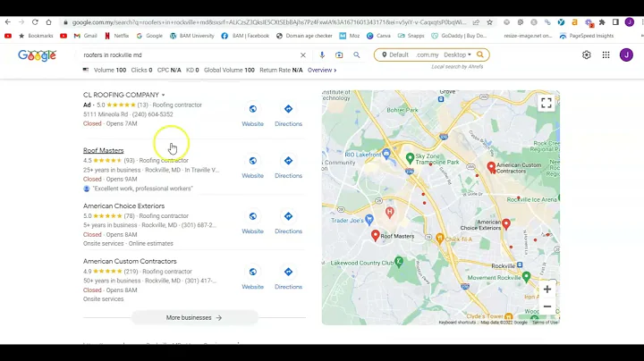The width and height of the screenshot is (644, 361).
Task: Start voice search with the microphone icon
Action: [x=322, y=55]
